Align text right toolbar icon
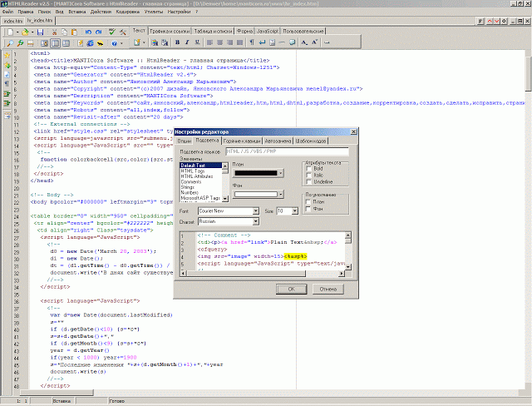This screenshot has width=532, height=406. point(229,42)
